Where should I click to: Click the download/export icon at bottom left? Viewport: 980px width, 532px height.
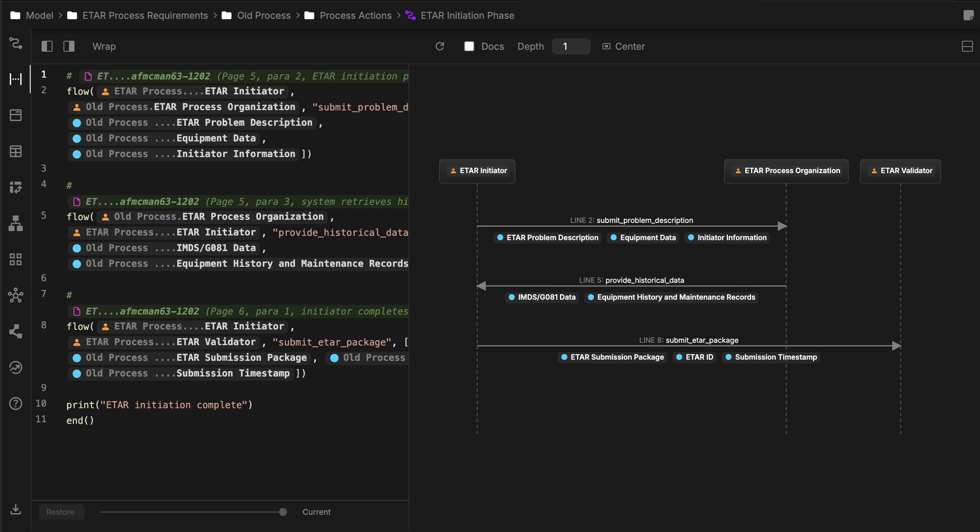click(x=16, y=510)
